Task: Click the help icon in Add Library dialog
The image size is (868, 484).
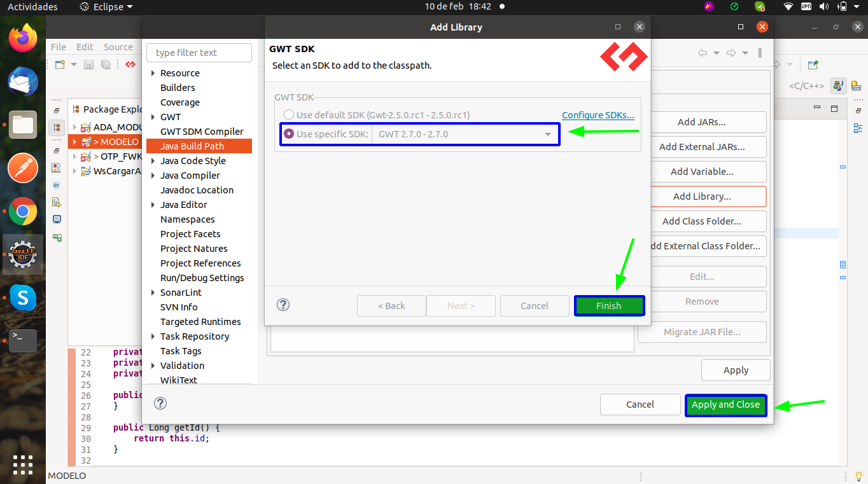Action: pos(283,305)
